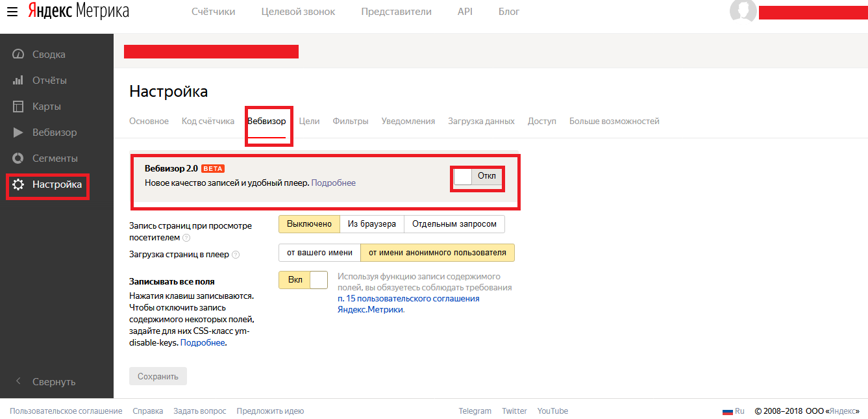
Task: Click the Записывать все поля heading text
Action: pyautogui.click(x=172, y=281)
